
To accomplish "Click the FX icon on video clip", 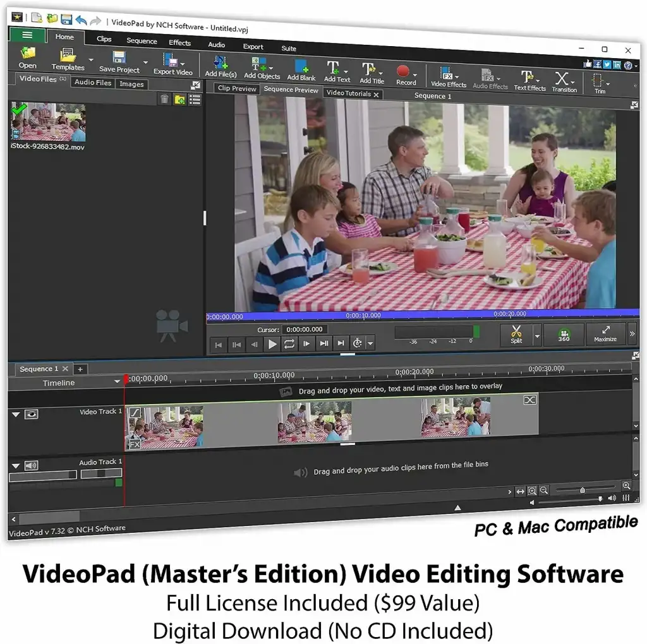I will pos(135,444).
